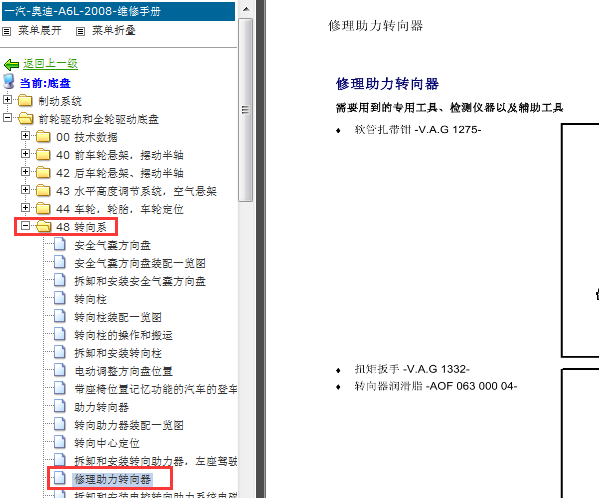Click page icon beside 安全气囊方向盘
Viewport: 599px width, 498px height.
click(60, 244)
